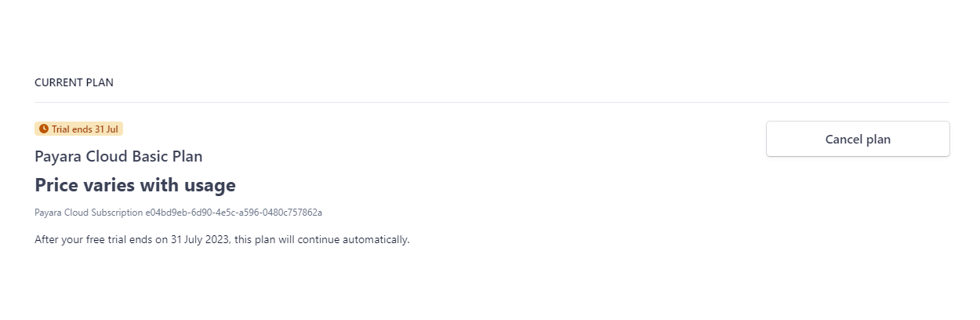Click the subscription ID e04bd9eb string
The image size is (980, 320).
234,213
